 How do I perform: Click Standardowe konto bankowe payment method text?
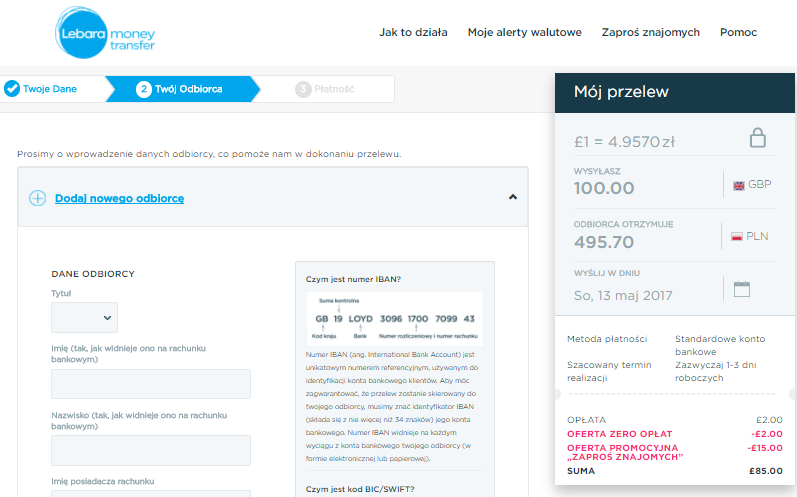[720, 345]
